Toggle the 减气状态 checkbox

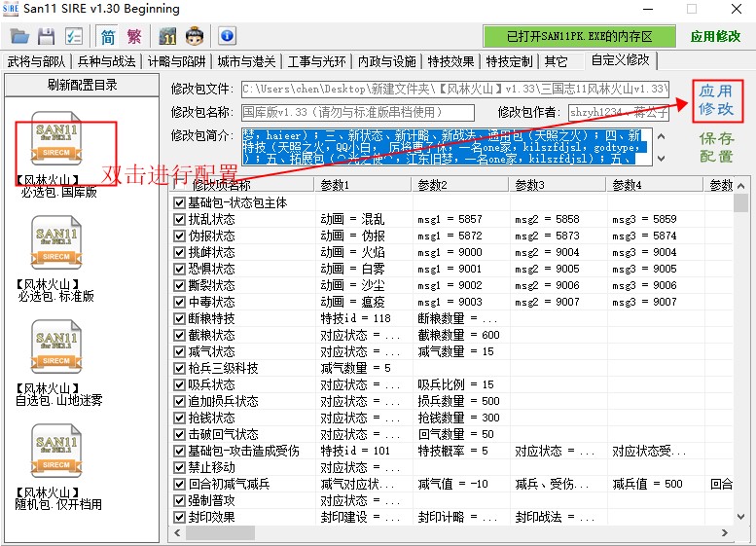(179, 351)
